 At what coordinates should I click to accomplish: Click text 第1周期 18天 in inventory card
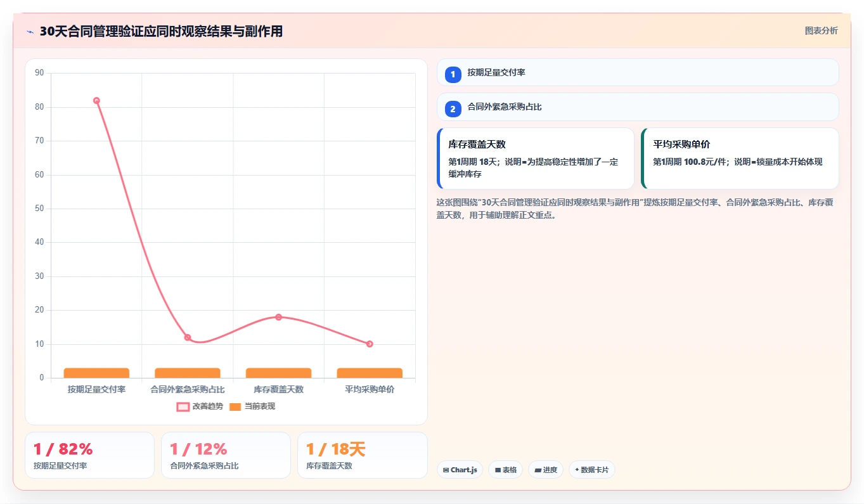tap(473, 162)
